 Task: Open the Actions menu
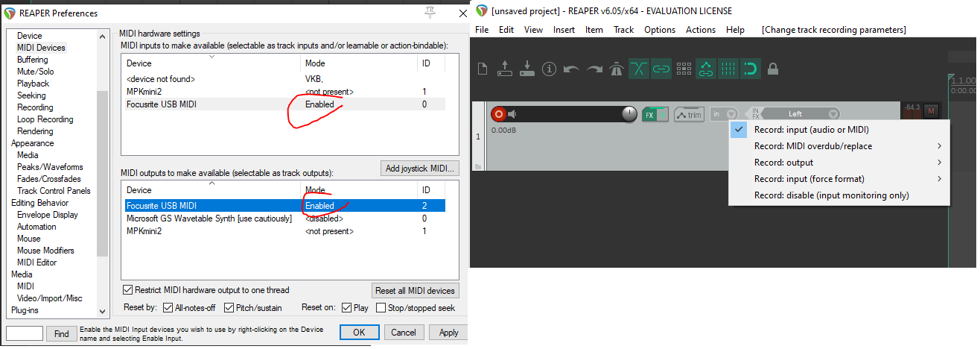701,30
